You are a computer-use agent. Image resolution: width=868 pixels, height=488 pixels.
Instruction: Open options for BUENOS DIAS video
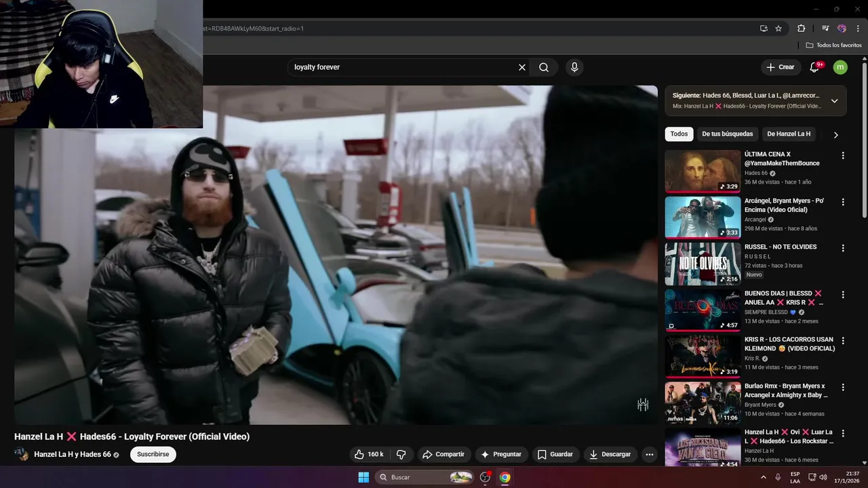[843, 295]
